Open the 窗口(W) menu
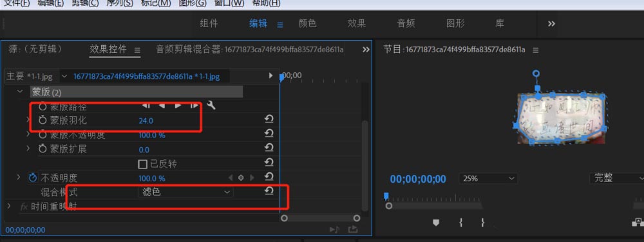Viewport: 644px width, 242px height. [x=229, y=3]
